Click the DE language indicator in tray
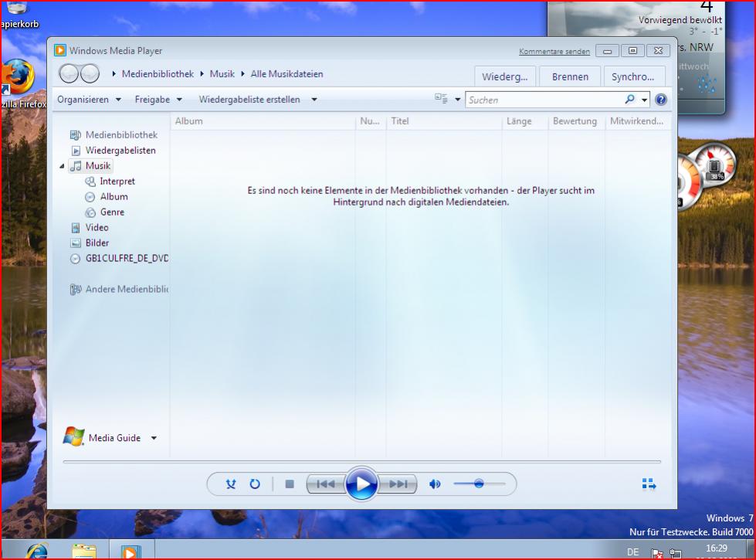 (632, 552)
